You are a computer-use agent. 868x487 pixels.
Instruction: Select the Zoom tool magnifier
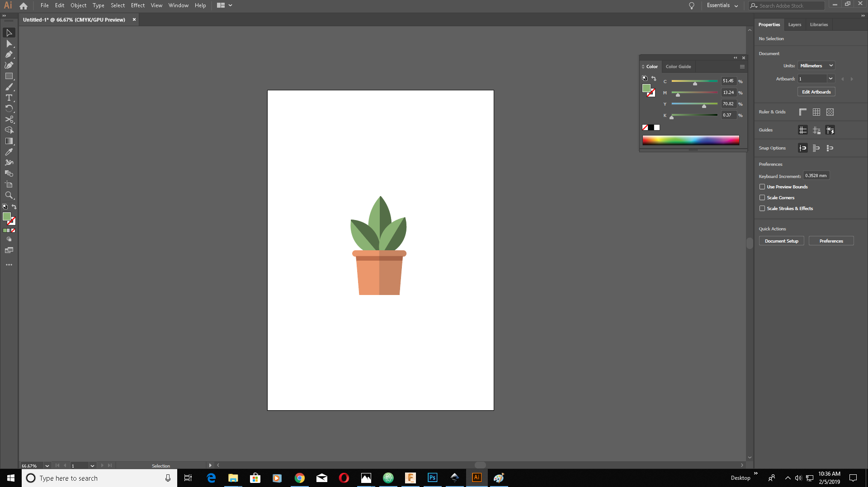[x=9, y=196]
